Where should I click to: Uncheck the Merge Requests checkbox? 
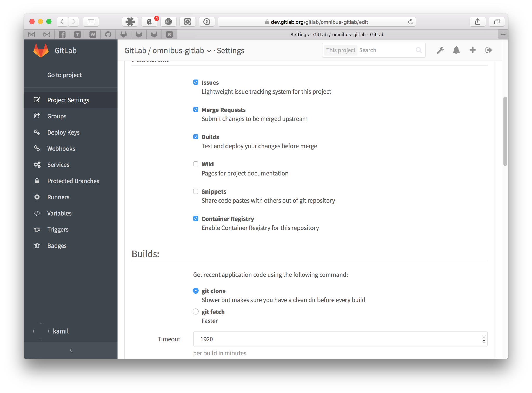pyautogui.click(x=196, y=110)
